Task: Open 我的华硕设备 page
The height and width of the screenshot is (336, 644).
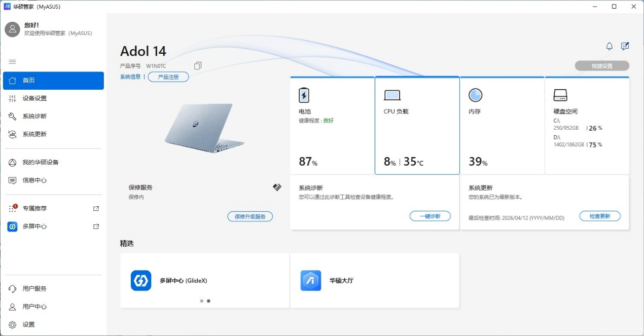Action: click(53, 162)
